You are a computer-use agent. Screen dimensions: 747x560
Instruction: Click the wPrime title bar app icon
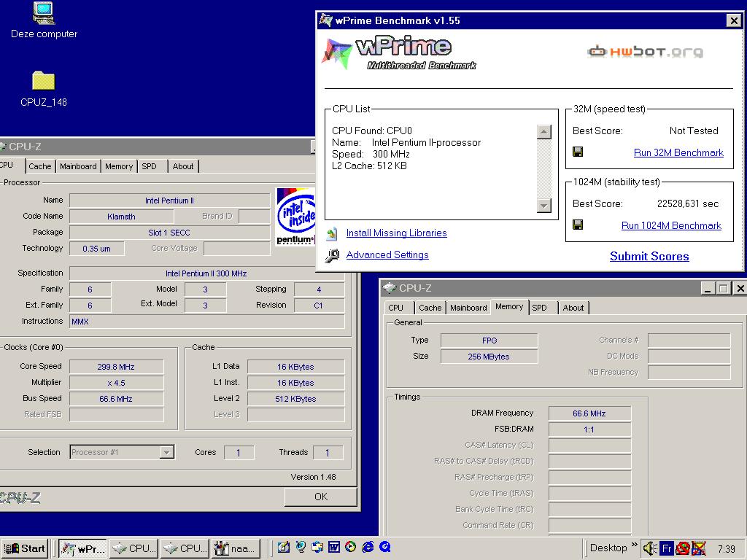point(326,20)
